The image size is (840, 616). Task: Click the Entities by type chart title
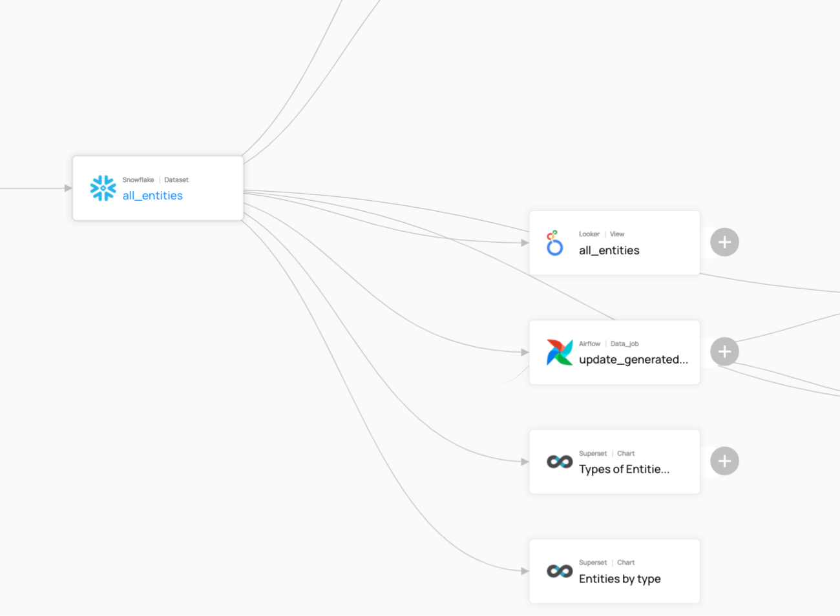[619, 579]
